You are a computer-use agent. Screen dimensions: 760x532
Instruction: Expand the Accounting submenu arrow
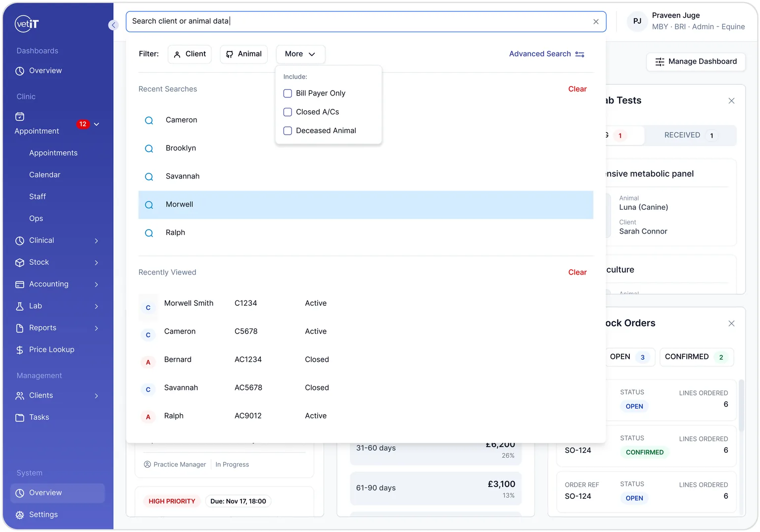pos(96,284)
